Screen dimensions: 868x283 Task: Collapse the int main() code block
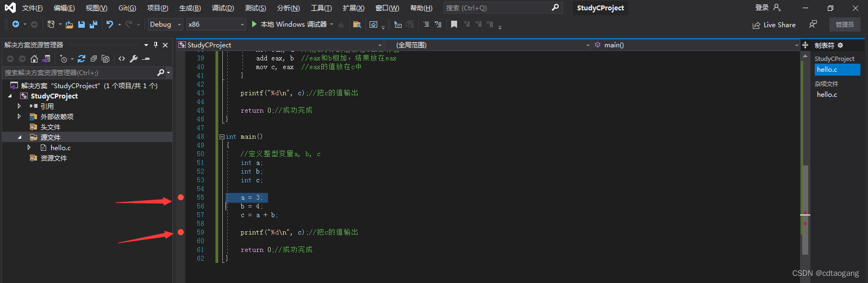pos(222,137)
